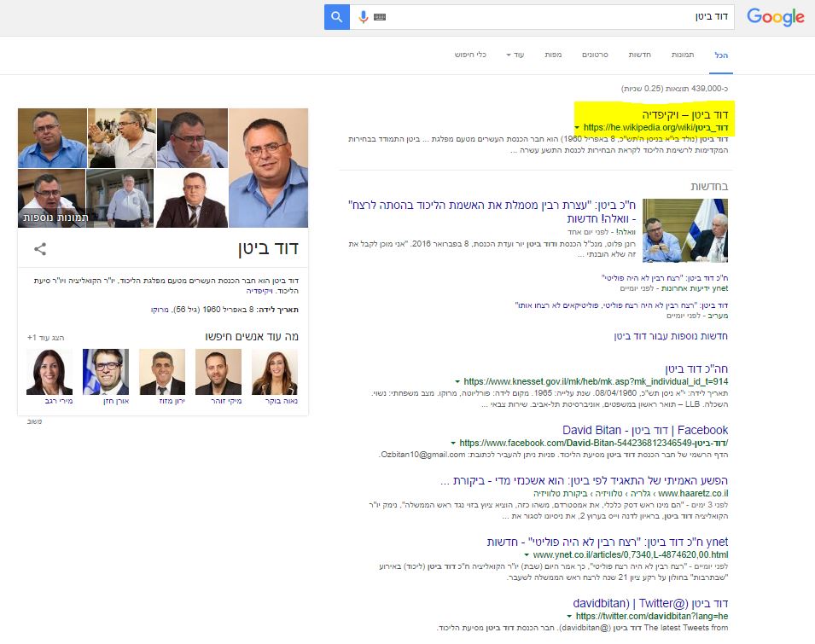Open the Haaretz review result title
This screenshot has height=644, width=815.
[584, 481]
